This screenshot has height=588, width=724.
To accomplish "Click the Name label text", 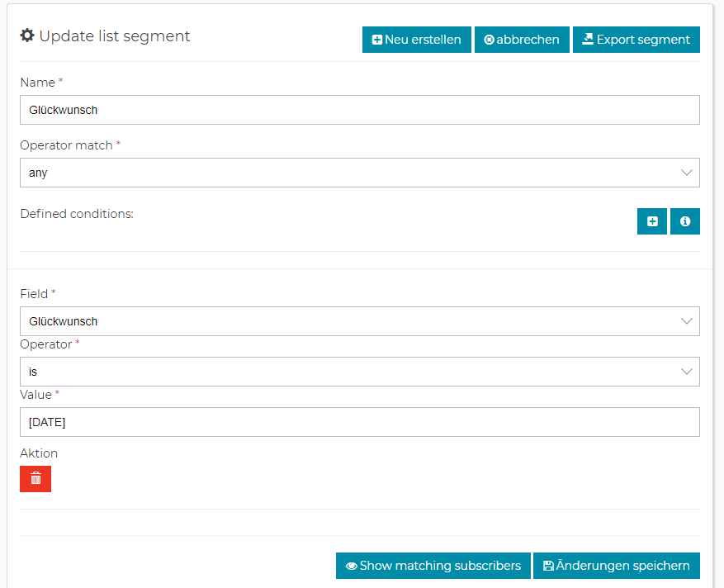I will click(37, 83).
